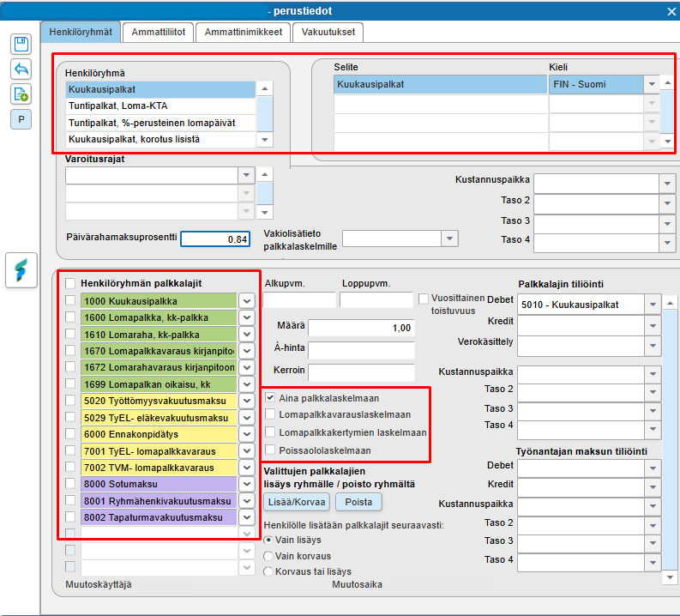This screenshot has height=616, width=680.
Task: Click Palkkalajin tiliöinti scroll-up arrow
Action: 670,303
